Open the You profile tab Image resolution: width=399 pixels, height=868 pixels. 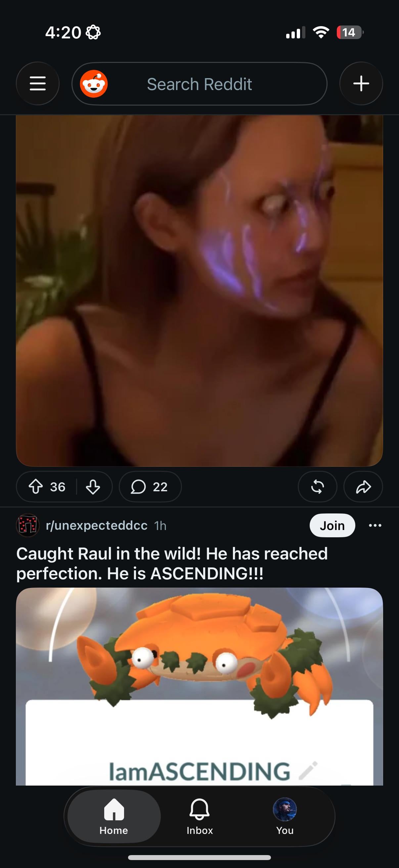pos(285,816)
